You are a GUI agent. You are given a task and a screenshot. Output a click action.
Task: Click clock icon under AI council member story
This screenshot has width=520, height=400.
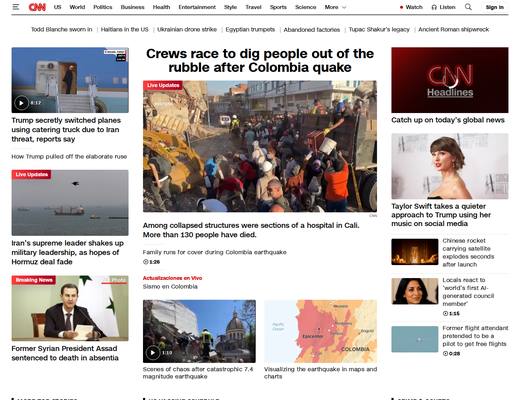[445, 313]
